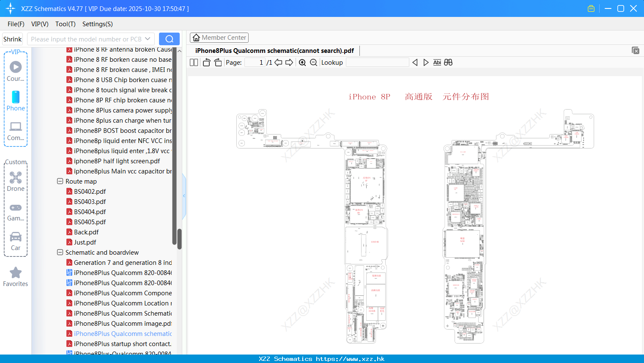Viewport: 644px width, 363px height.
Task: Open the Tool menu
Action: 66,24
